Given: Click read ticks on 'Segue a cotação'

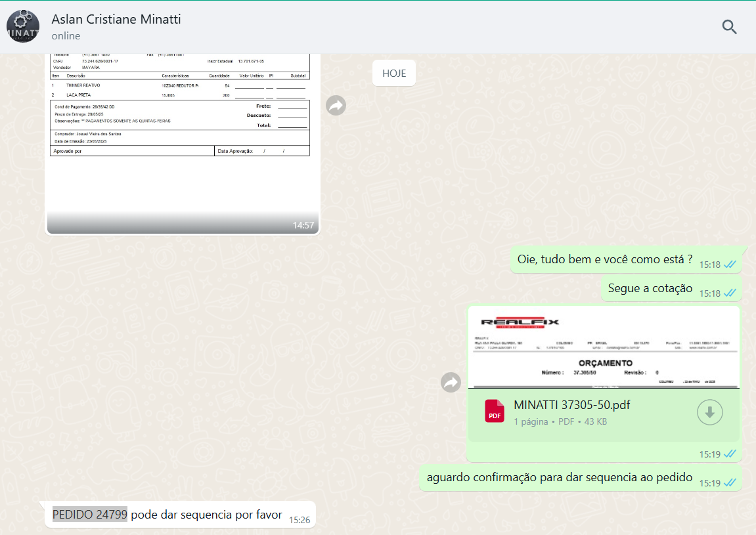Looking at the screenshot, I should (730, 293).
